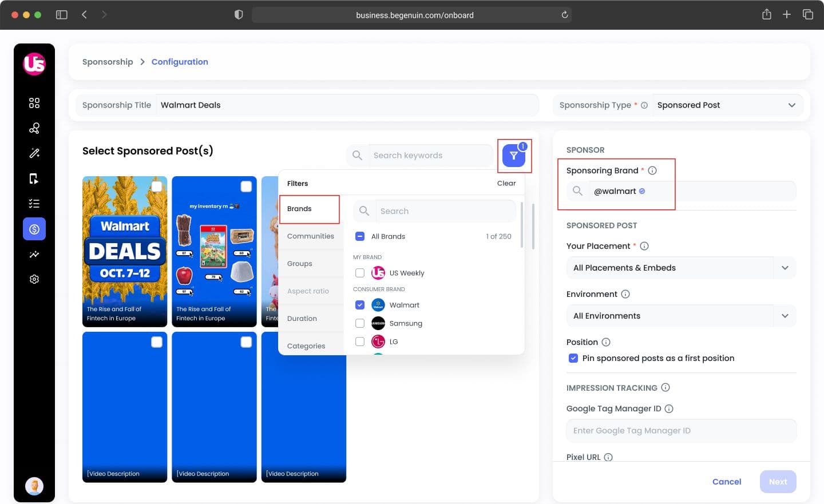Toggle the browser sidebar panel icon
Image resolution: width=824 pixels, height=504 pixels.
point(62,15)
